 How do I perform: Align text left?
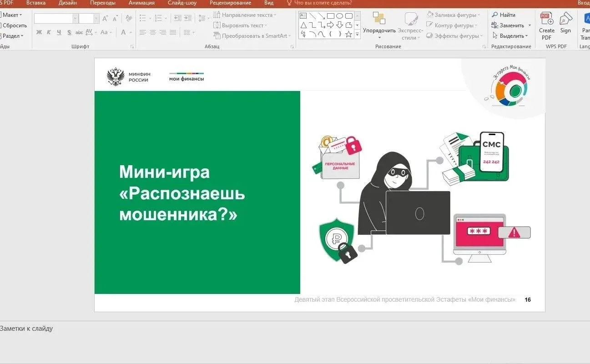[142, 32]
